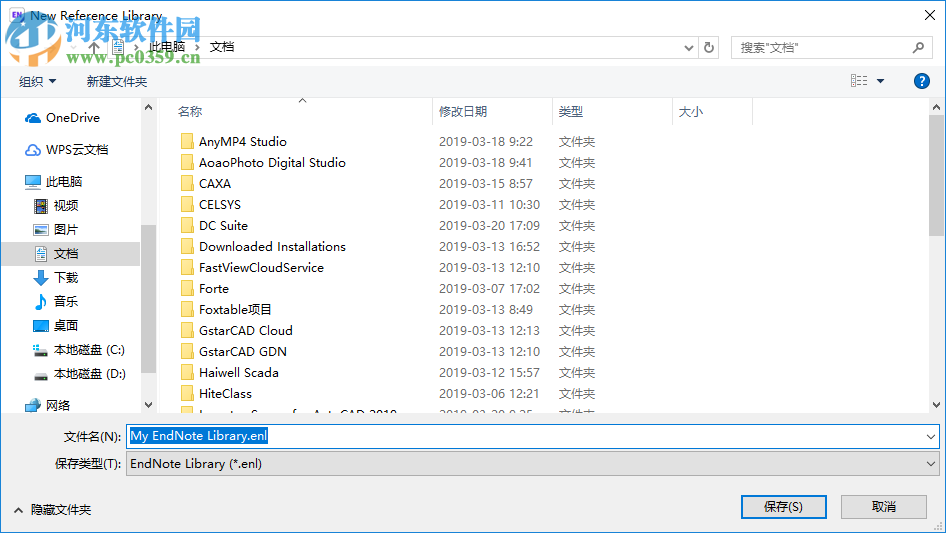
Task: Select the 文档 item in the sidebar
Action: pyautogui.click(x=71, y=254)
